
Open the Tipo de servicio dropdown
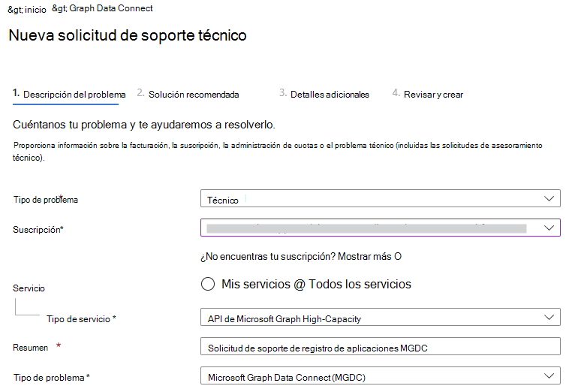381,317
